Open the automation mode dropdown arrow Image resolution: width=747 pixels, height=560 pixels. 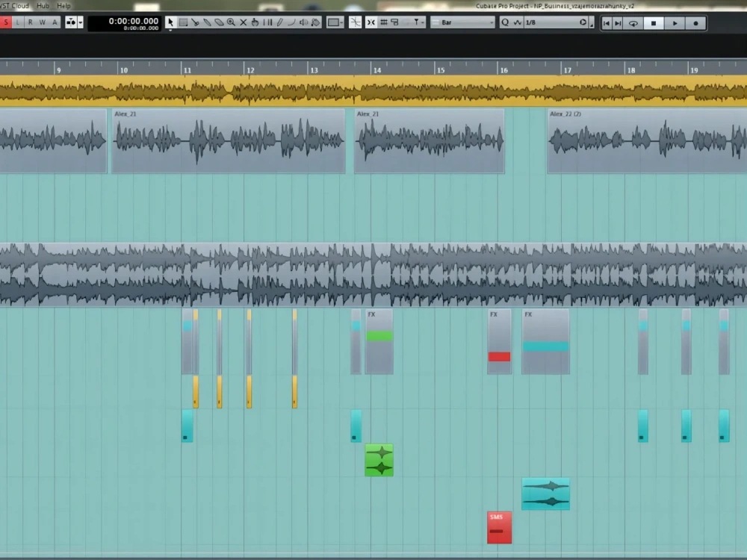tap(81, 22)
